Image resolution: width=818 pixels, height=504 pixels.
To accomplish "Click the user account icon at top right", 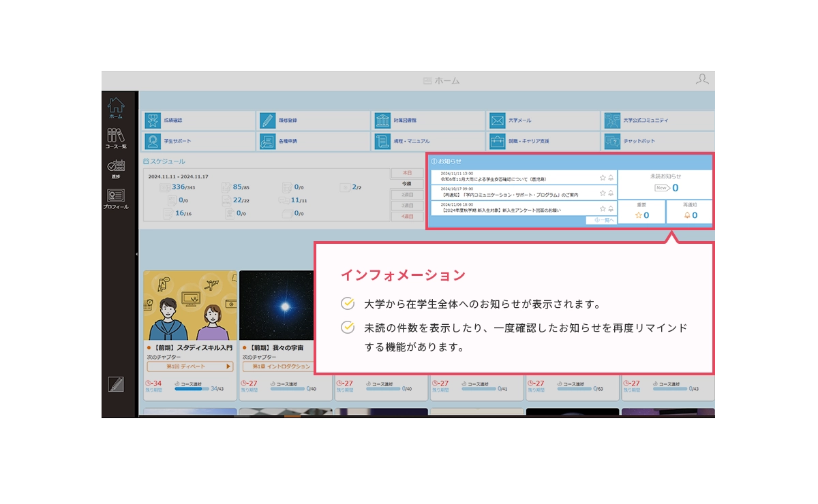I will click(x=702, y=80).
